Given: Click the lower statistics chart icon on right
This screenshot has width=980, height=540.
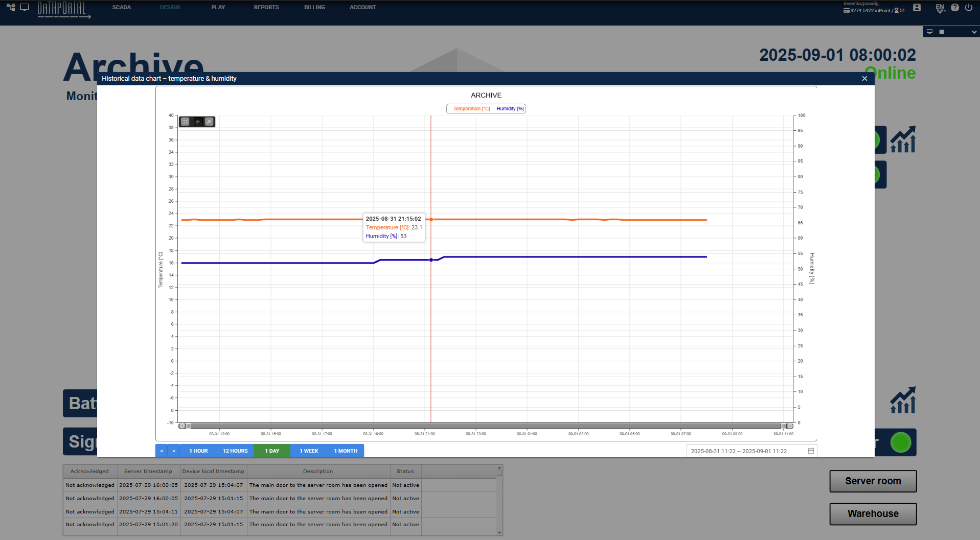Looking at the screenshot, I should (903, 400).
